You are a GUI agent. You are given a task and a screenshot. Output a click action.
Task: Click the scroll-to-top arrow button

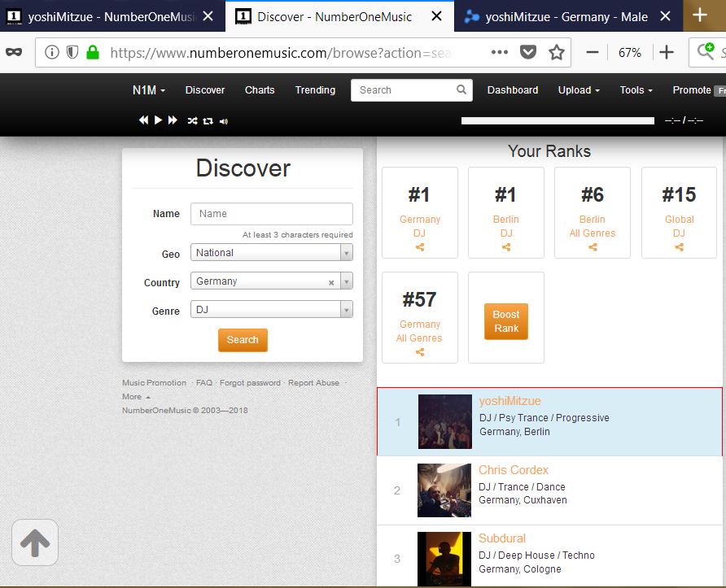pos(35,542)
